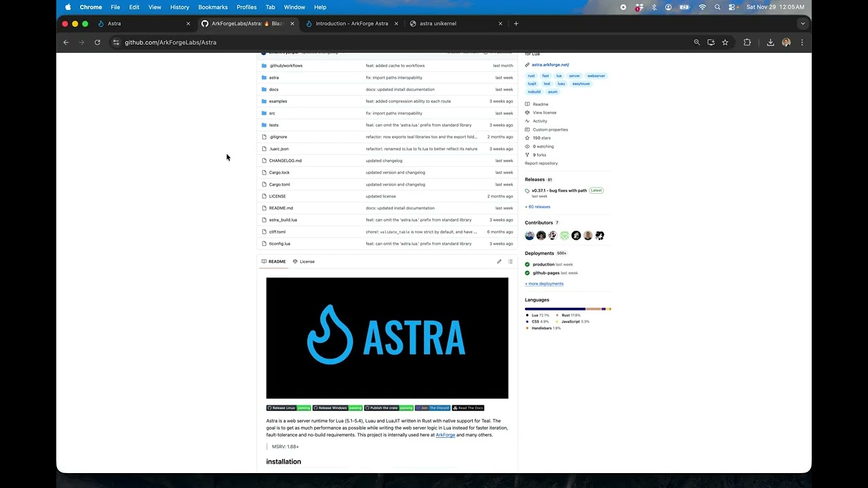Click the Bluetooth icon in menu bar

(654, 7)
